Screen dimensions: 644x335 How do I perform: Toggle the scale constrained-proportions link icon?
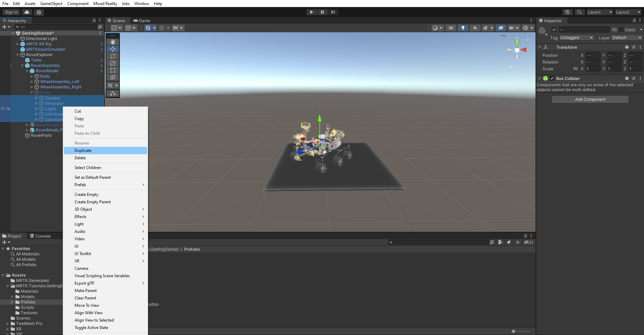576,69
